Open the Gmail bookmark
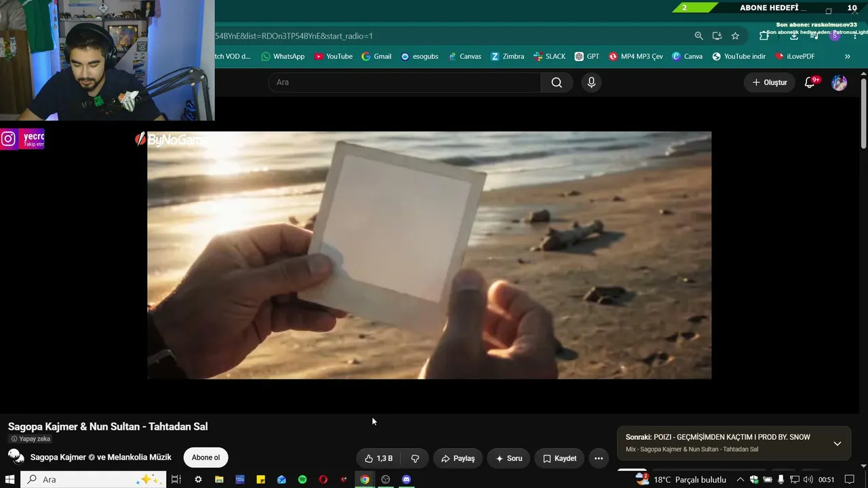The width and height of the screenshot is (868, 488). pos(376,56)
